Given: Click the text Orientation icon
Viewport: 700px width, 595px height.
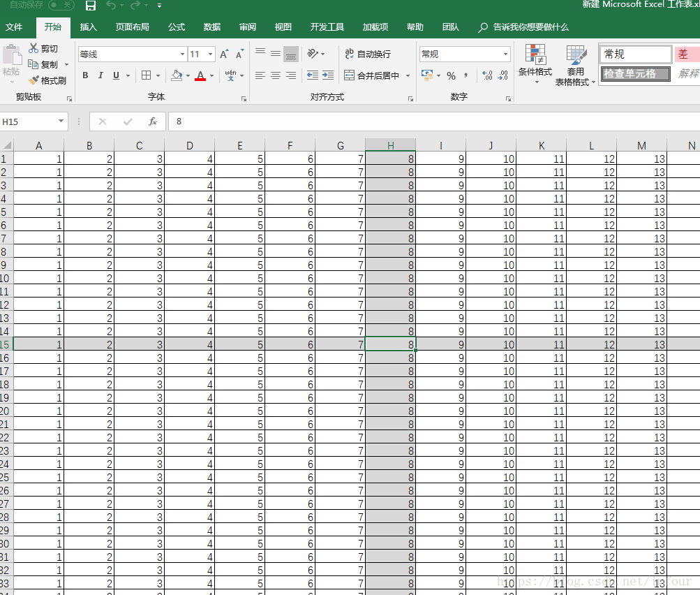Looking at the screenshot, I should [x=313, y=54].
